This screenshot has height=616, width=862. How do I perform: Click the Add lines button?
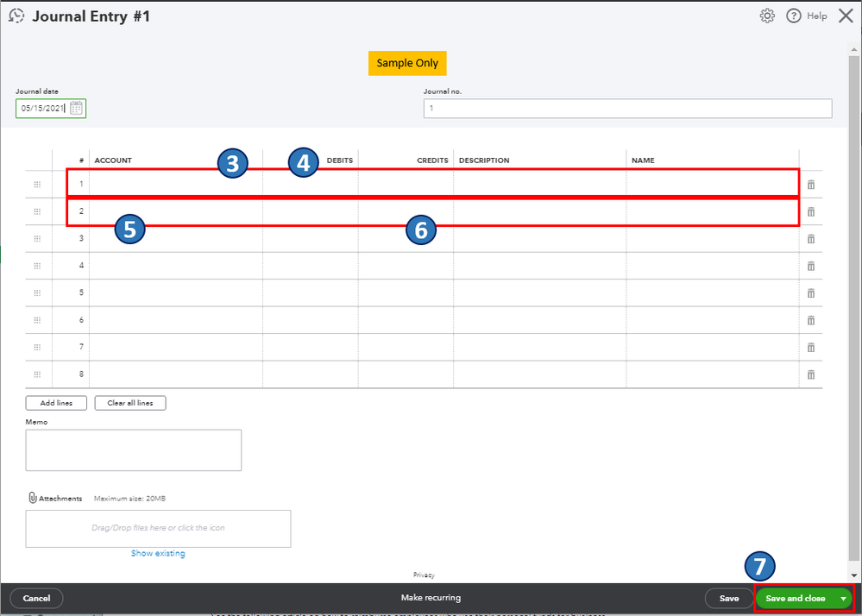(56, 403)
